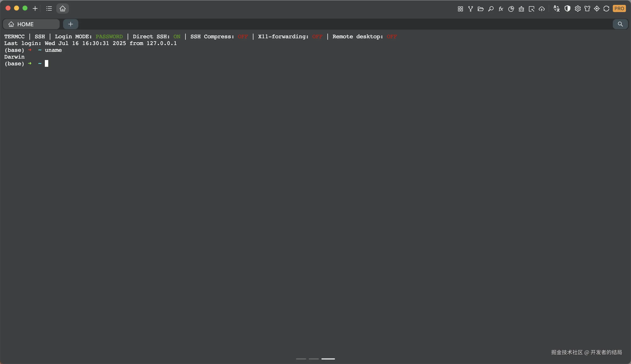Click the crosshair target icon
Viewport: 631px width, 364px height.
click(597, 9)
